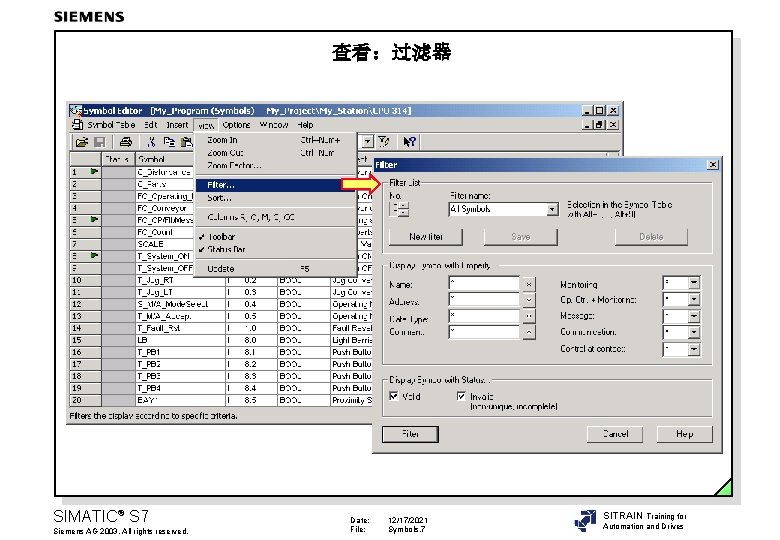Click the context Help arrow-question icon
Screen dimensions: 780x540
click(409, 142)
